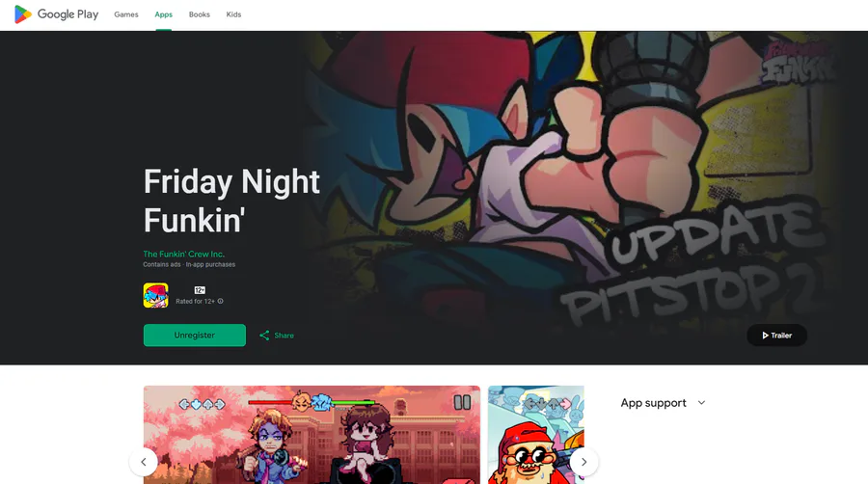Show previous screenshot with left arrow
The height and width of the screenshot is (484, 868).
pyautogui.click(x=144, y=461)
